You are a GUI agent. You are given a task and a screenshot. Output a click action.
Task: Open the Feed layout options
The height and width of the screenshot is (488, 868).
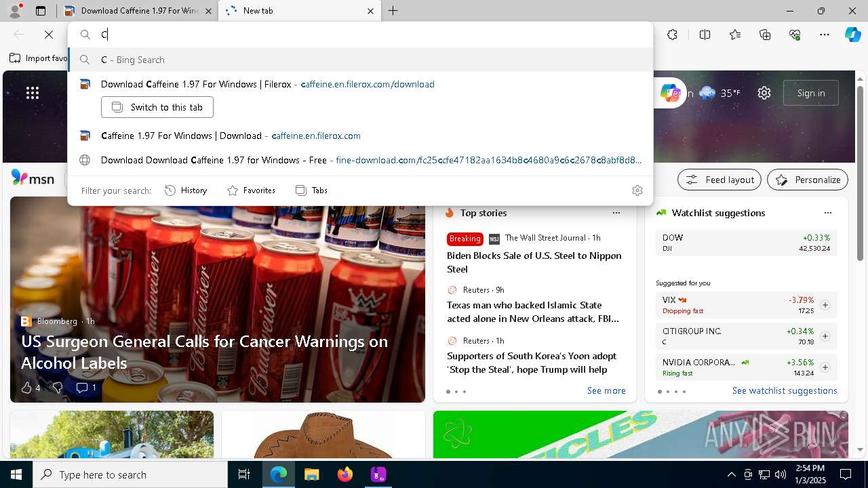(x=720, y=180)
